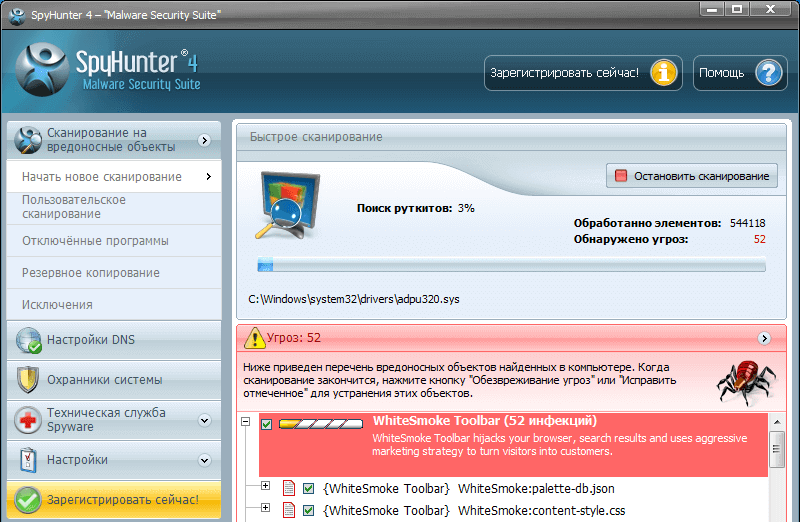Click the malware scan magnifier icon in sidebar
This screenshot has height=522, width=800.
pos(28,140)
